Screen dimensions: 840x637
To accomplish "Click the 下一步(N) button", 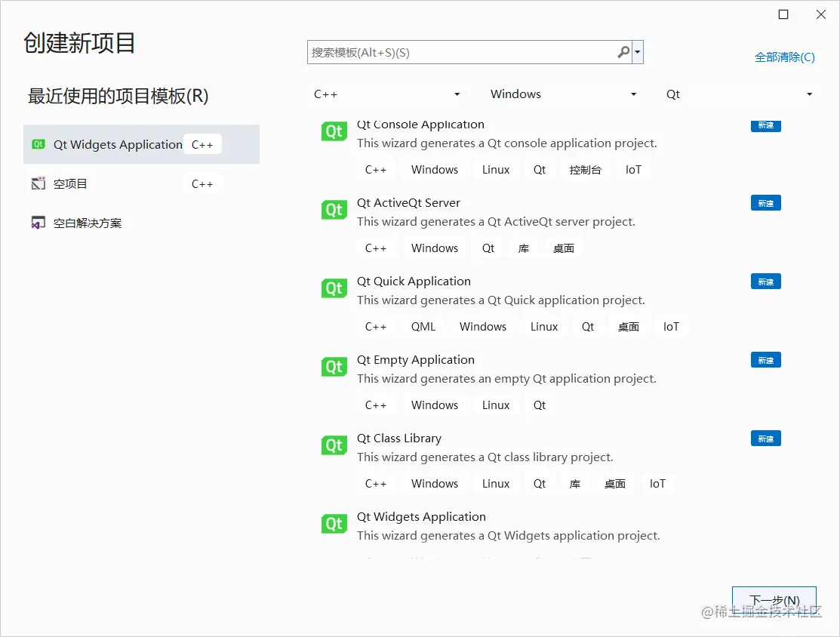I will click(x=774, y=600).
